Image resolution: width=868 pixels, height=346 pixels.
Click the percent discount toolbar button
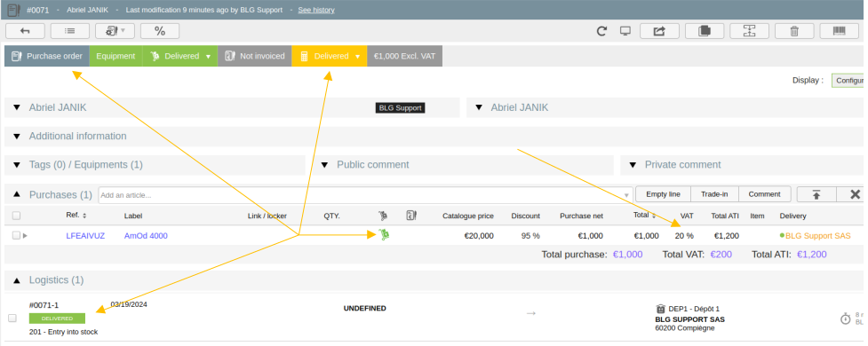pos(159,31)
